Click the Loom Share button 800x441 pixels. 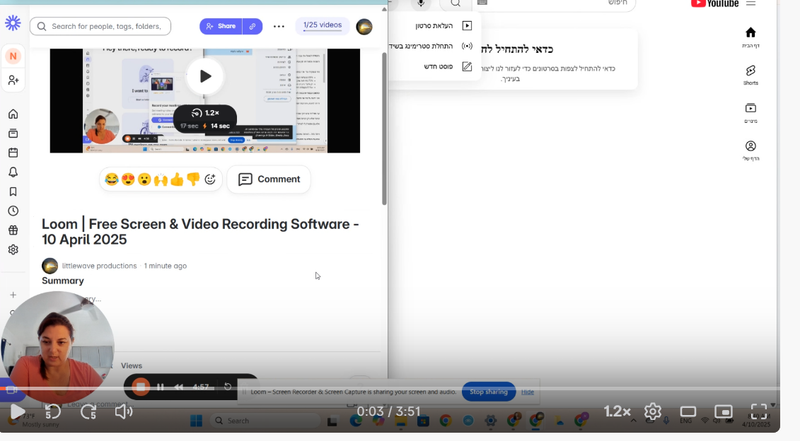click(x=220, y=26)
